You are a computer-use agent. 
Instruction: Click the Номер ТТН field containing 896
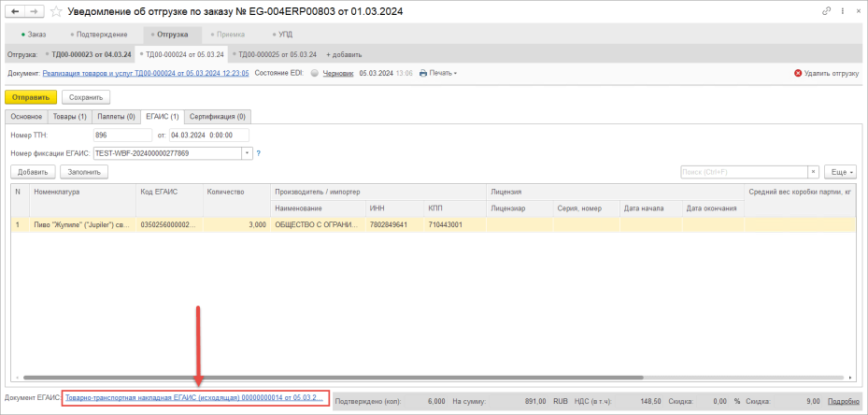pos(122,135)
